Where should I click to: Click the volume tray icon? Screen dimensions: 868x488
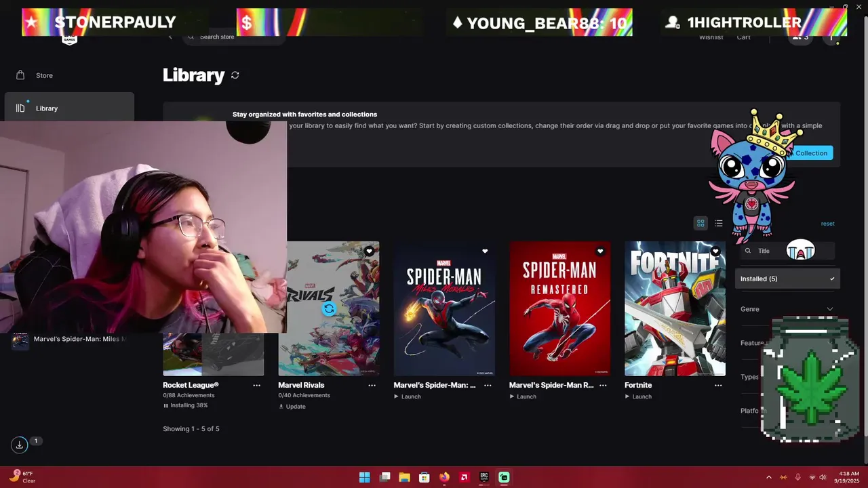tap(823, 477)
